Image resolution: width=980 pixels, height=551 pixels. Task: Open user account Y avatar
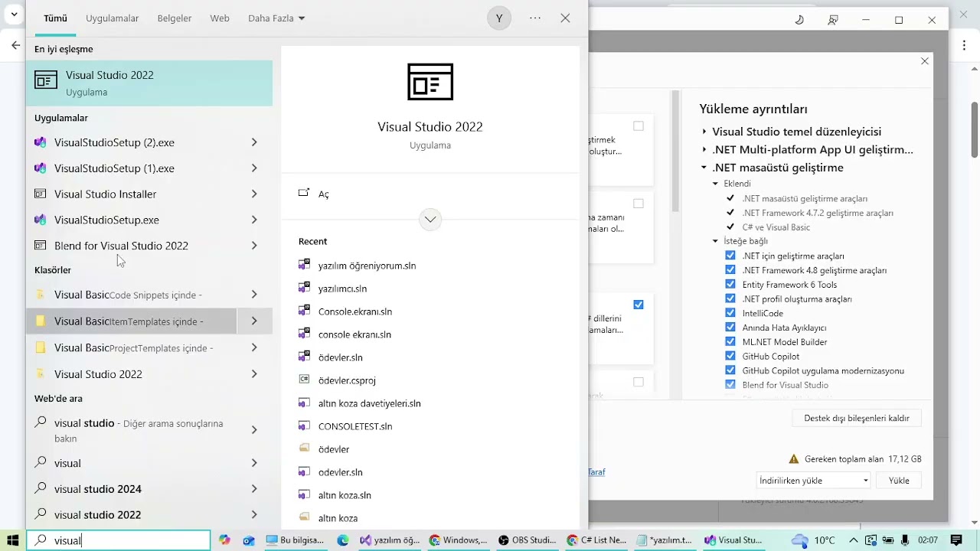pos(499,18)
